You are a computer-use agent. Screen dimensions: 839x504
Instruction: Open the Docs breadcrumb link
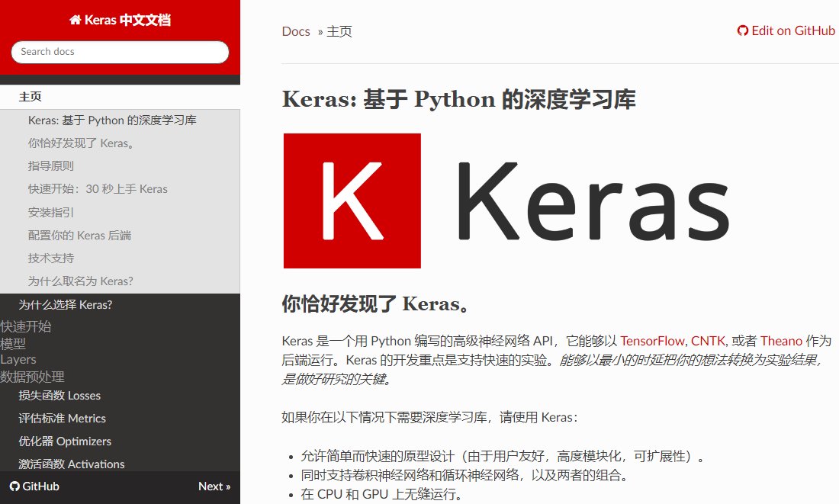(296, 31)
